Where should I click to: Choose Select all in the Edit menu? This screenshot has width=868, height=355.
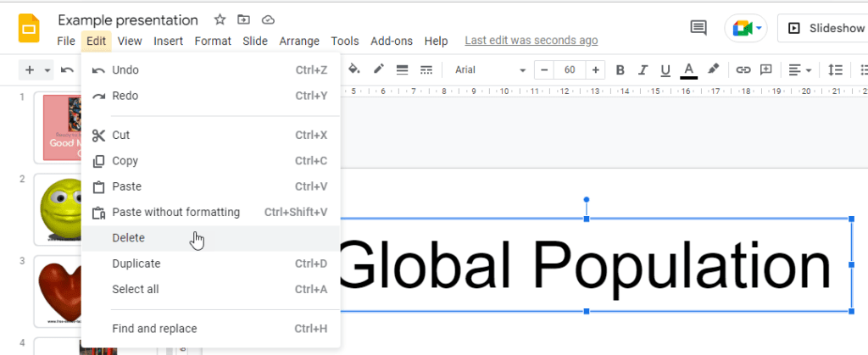tap(211, 289)
